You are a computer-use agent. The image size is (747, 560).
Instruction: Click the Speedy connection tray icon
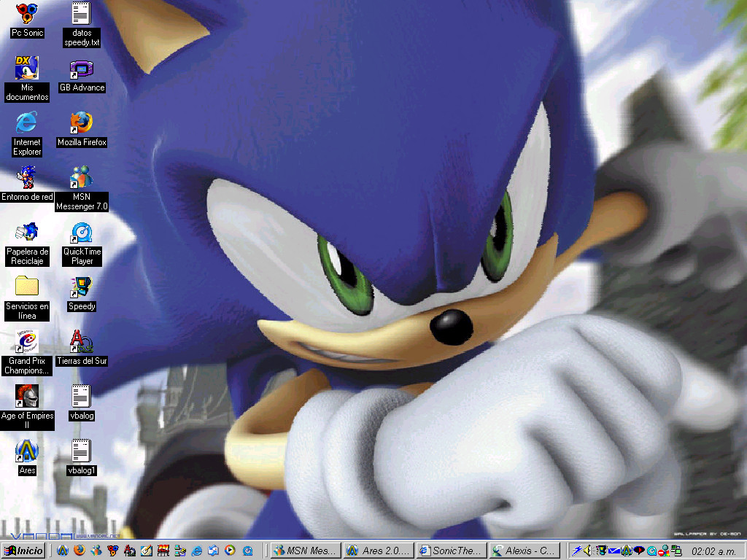click(x=602, y=551)
